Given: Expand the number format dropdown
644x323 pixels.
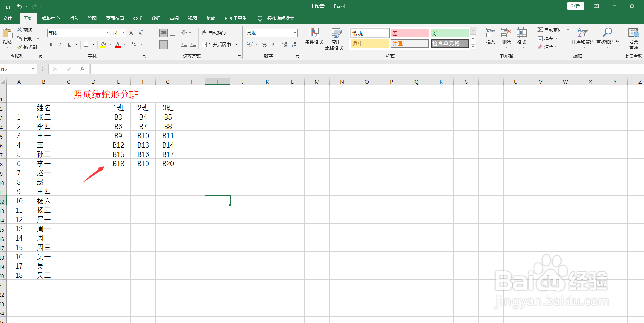Looking at the screenshot, I should click(295, 33).
